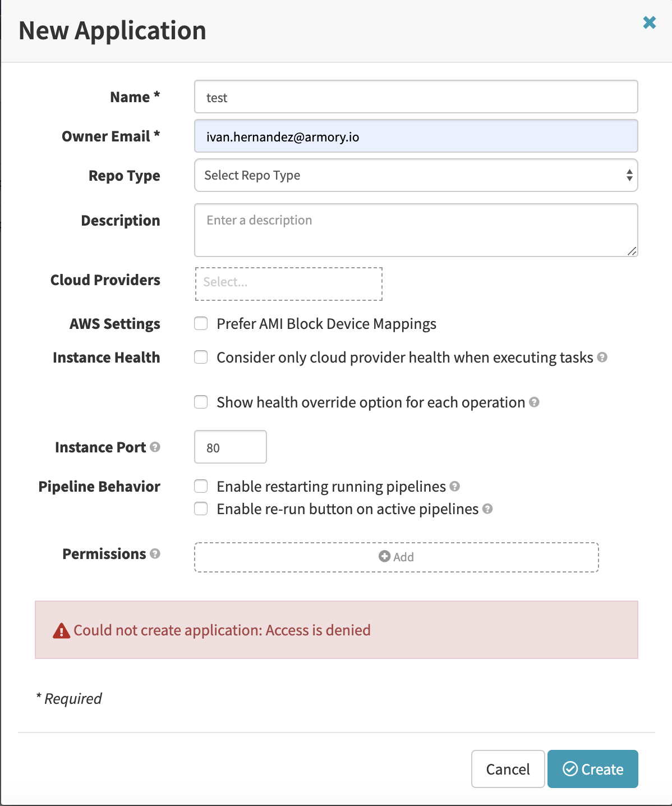The width and height of the screenshot is (672, 806).
Task: Tick Enable re-run button on active pipelines
Action: [x=201, y=509]
